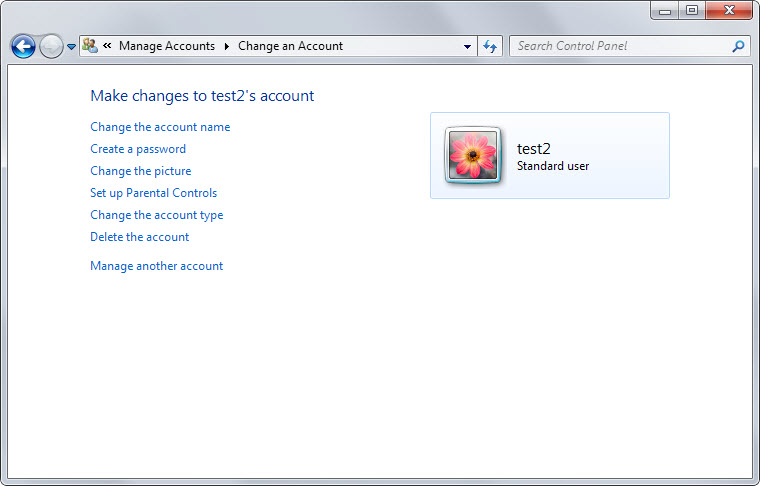
Task: Go to Manage another account
Action: tap(157, 266)
